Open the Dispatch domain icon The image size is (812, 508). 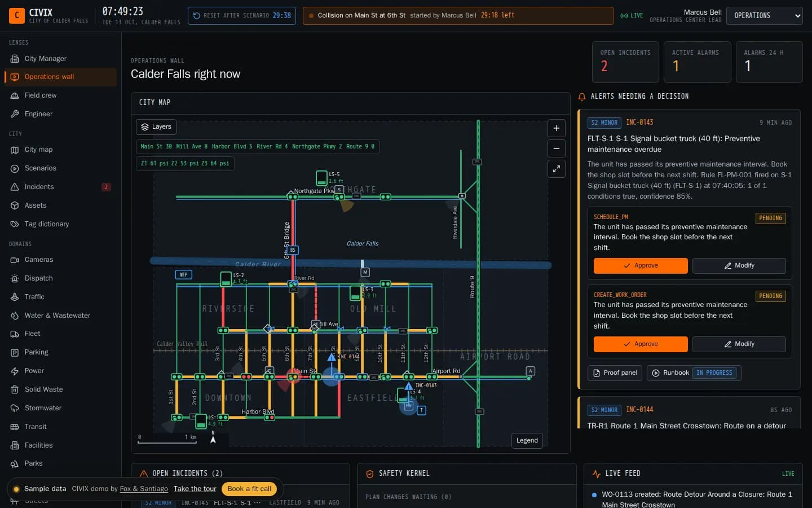click(15, 278)
